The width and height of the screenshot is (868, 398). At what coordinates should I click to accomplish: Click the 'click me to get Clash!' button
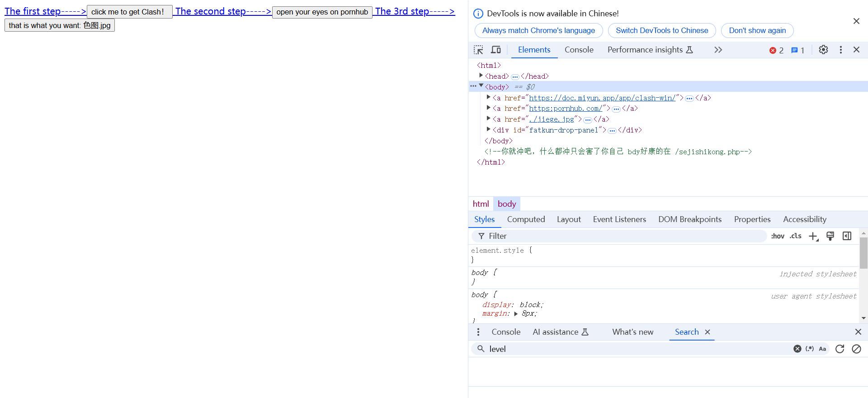tap(130, 12)
